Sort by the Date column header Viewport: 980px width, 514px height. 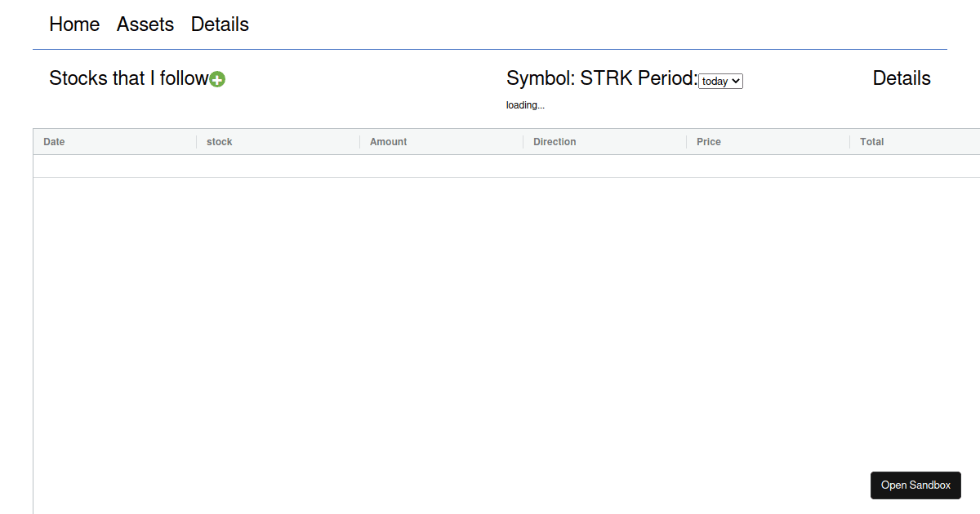54,142
